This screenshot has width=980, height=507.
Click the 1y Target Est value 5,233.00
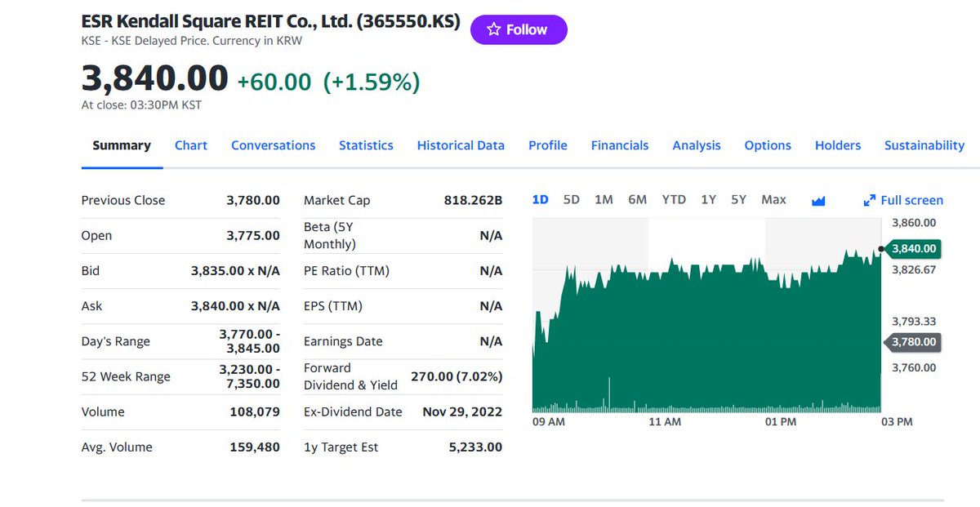pyautogui.click(x=475, y=447)
